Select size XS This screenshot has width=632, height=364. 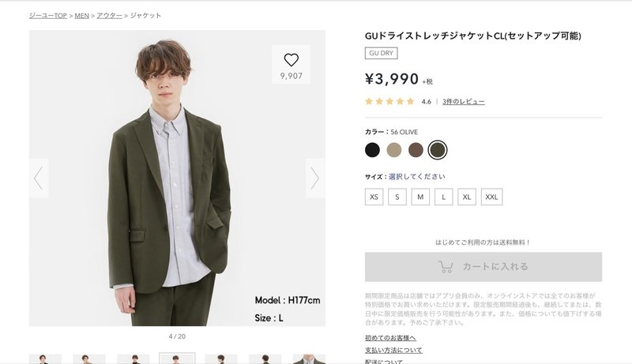374,197
